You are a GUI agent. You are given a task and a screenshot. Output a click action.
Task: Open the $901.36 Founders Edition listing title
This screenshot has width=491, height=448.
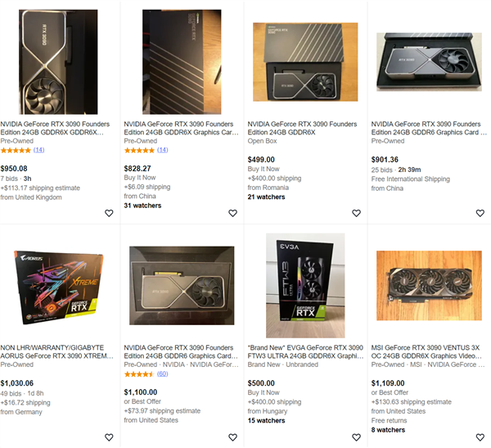coord(428,127)
